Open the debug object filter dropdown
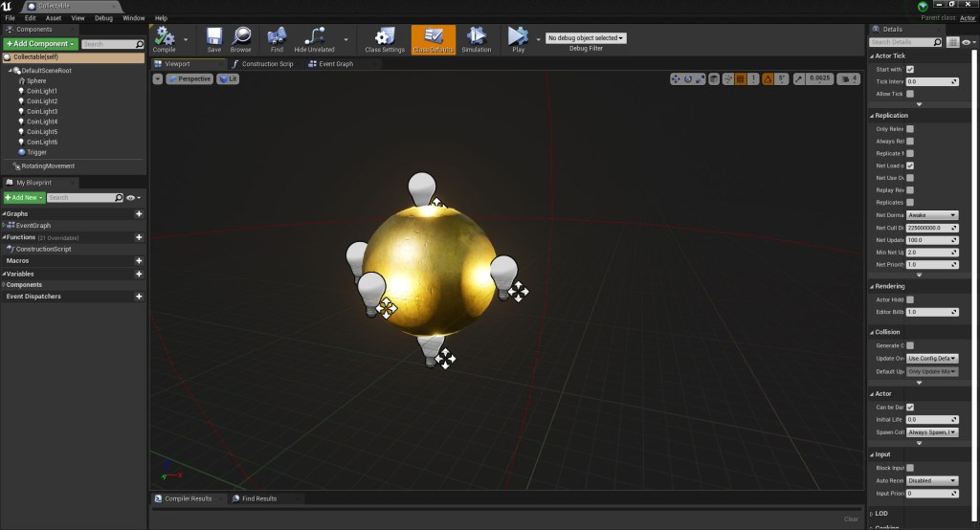Screen dimensions: 980x530 [x=586, y=38]
